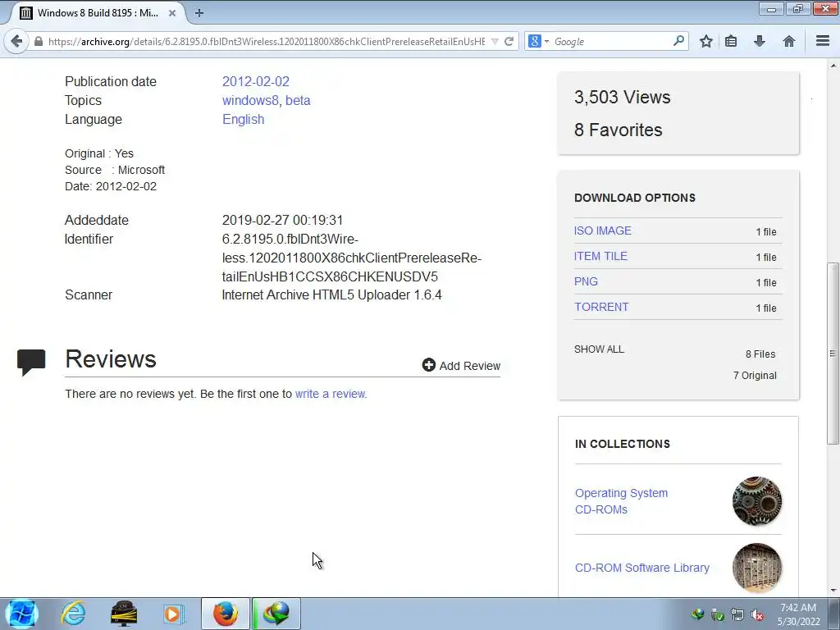Click the gears collection thumbnail
The width and height of the screenshot is (840, 630).
(x=757, y=501)
